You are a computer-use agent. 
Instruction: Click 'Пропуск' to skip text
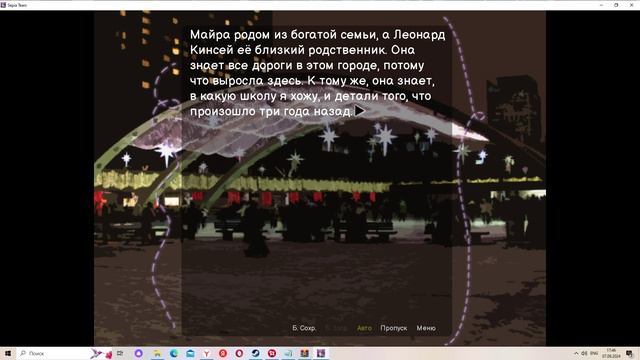click(x=393, y=328)
